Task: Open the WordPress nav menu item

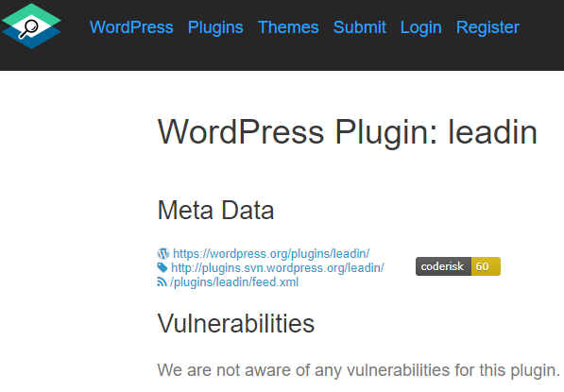Action: [131, 27]
